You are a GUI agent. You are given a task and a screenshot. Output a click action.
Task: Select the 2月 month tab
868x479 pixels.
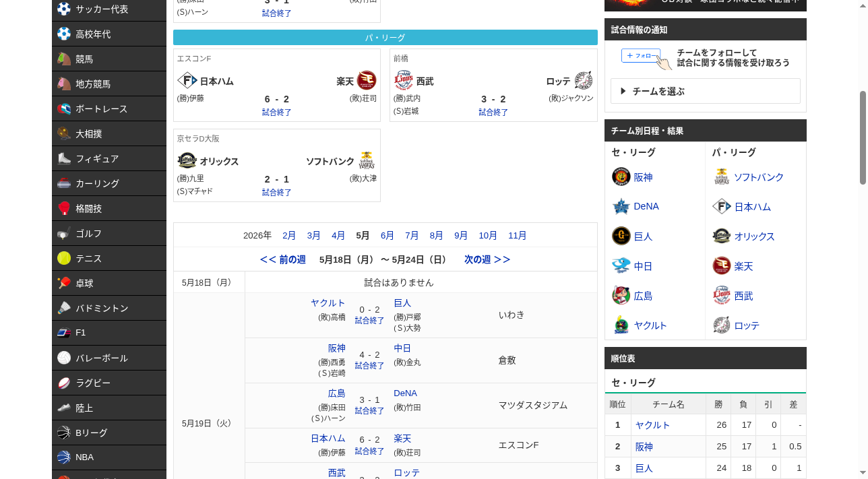click(289, 235)
